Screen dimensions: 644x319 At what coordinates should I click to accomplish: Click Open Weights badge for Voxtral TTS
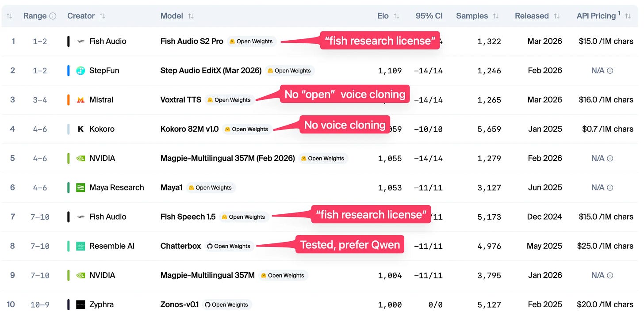point(229,100)
